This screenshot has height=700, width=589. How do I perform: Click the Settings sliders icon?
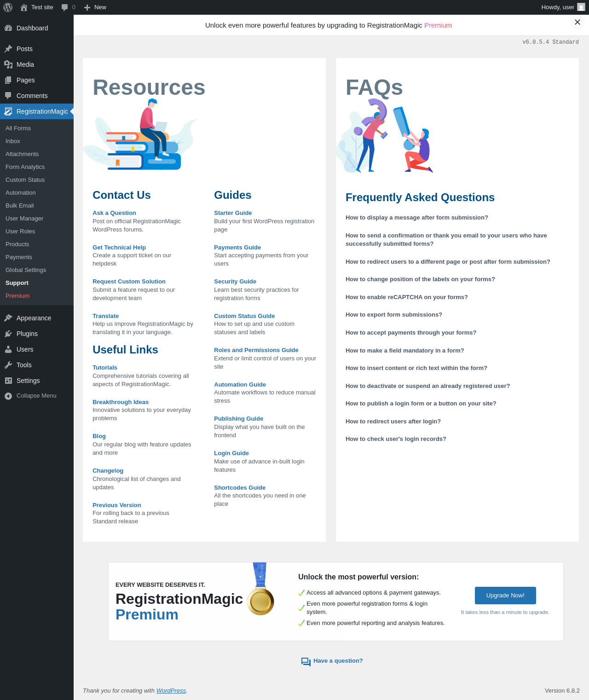click(8, 381)
